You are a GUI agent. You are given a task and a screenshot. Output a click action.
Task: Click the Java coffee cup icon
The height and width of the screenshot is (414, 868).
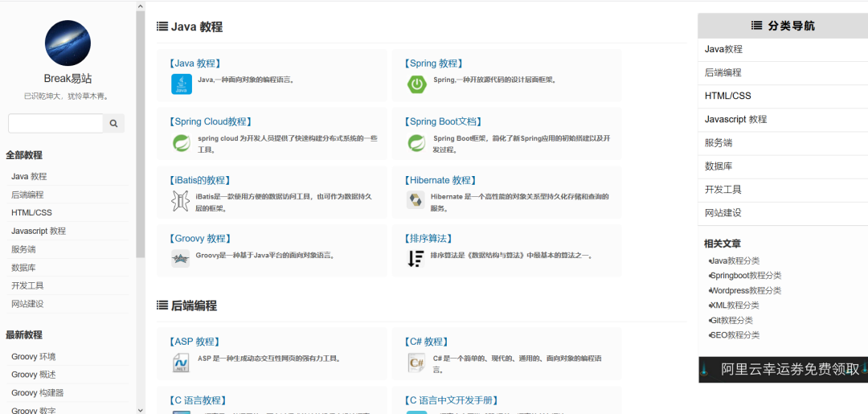182,84
